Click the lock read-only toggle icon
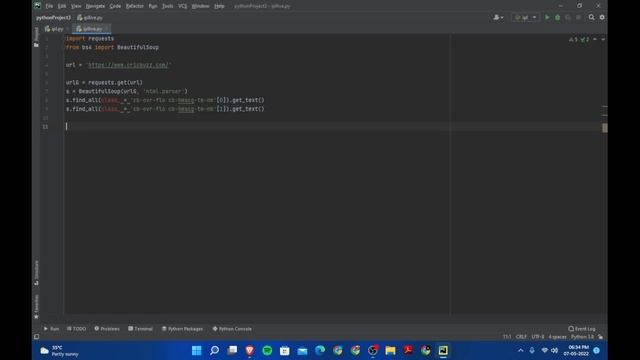 pos(600,337)
